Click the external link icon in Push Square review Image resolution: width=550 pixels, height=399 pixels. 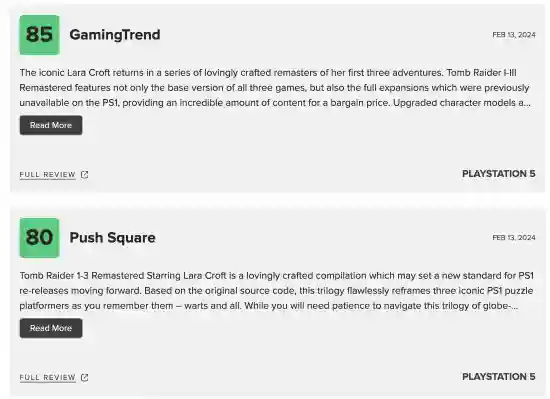pos(85,378)
